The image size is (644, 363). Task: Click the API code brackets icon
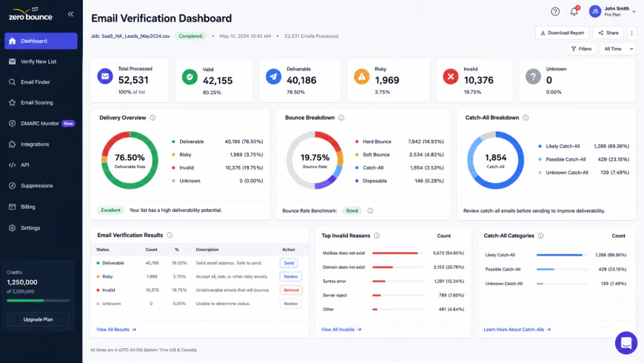click(13, 165)
